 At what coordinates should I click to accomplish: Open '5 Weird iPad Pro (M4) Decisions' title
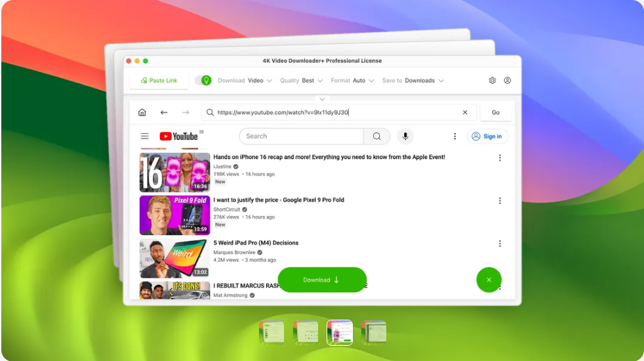click(x=256, y=243)
